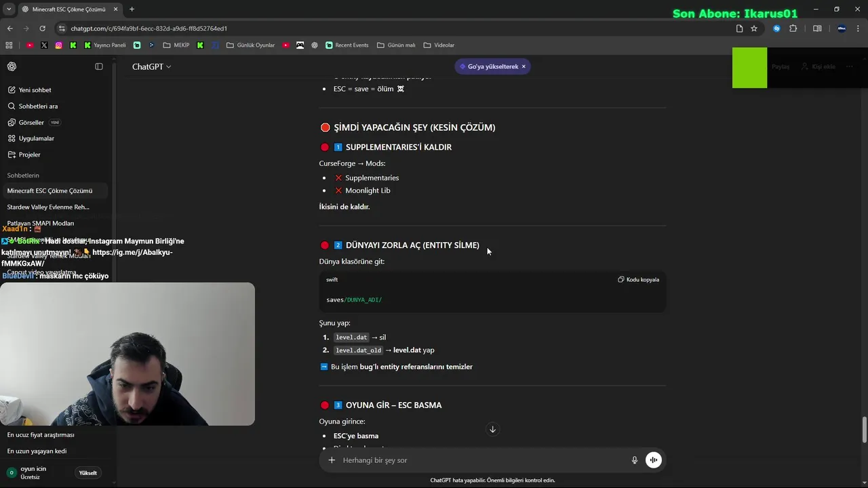Open the Instagram bookmark
Screen dimensions: 868x488
click(x=59, y=45)
